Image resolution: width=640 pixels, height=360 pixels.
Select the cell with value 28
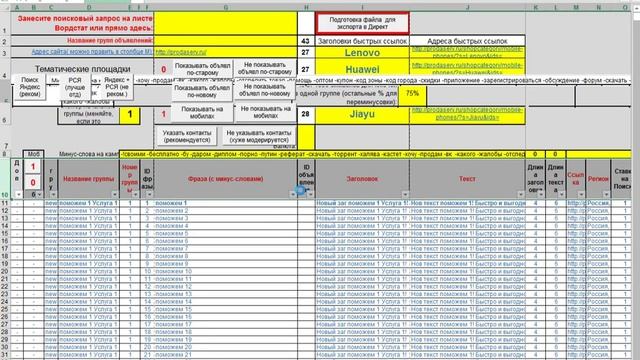pyautogui.click(x=306, y=114)
